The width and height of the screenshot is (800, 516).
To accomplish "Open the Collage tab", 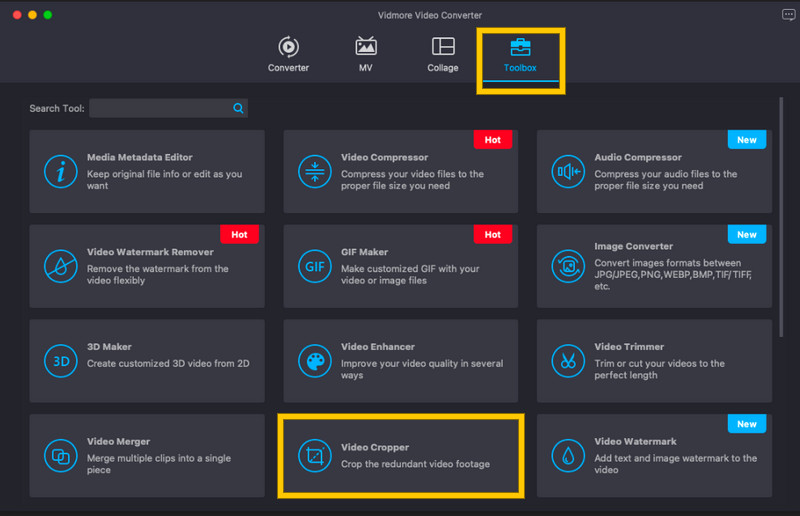I will tap(443, 55).
